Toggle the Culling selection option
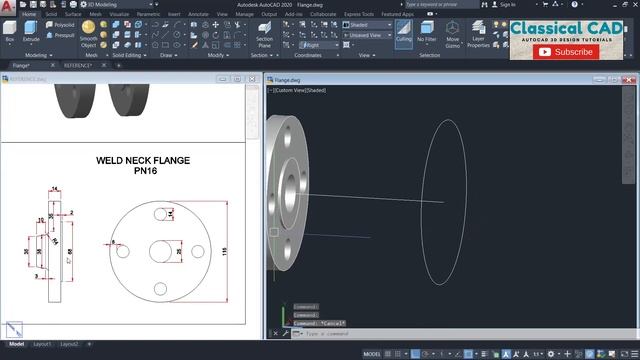Screen dimensions: 640x360 click(x=404, y=33)
